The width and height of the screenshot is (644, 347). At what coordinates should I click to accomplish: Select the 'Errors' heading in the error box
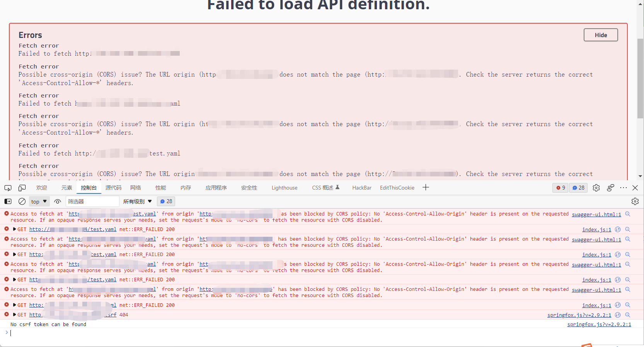click(30, 35)
